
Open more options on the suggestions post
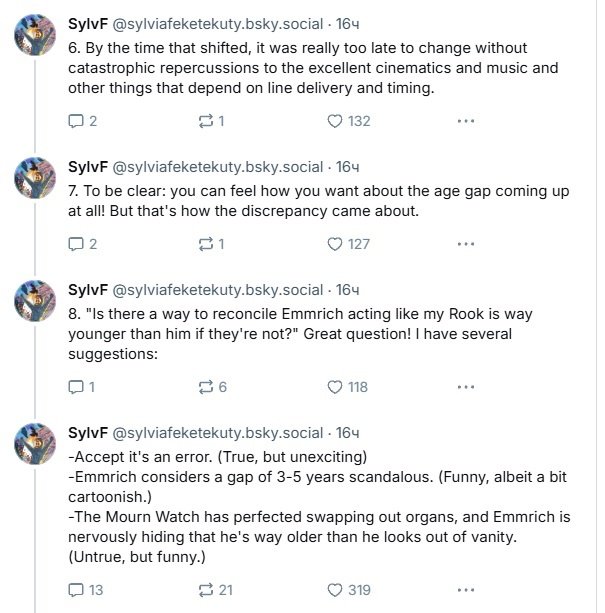pos(465,590)
